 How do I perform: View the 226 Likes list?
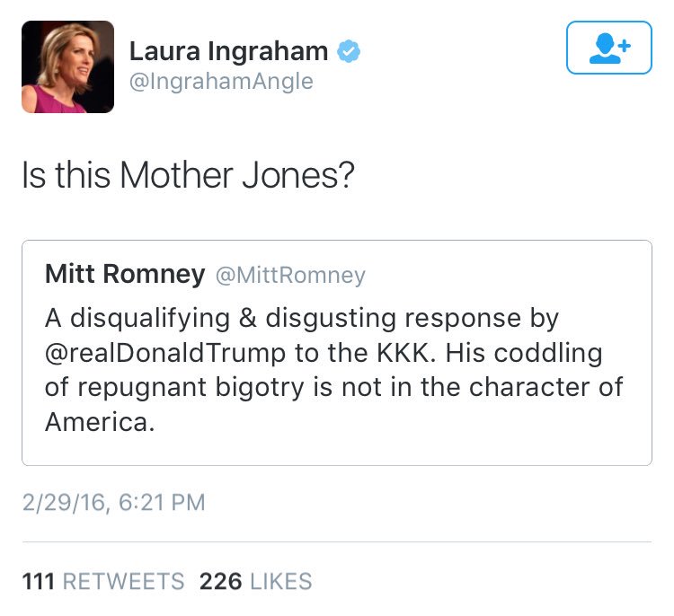point(256,582)
